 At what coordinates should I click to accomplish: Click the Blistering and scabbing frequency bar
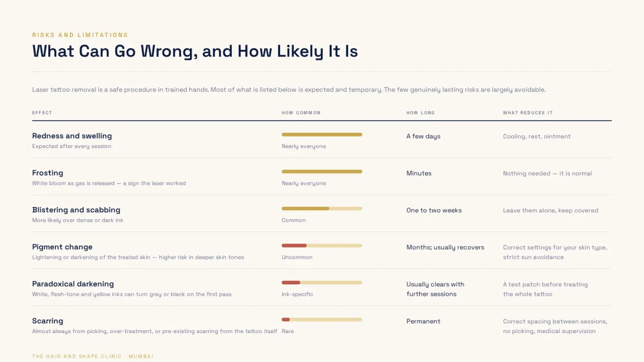[322, 209]
